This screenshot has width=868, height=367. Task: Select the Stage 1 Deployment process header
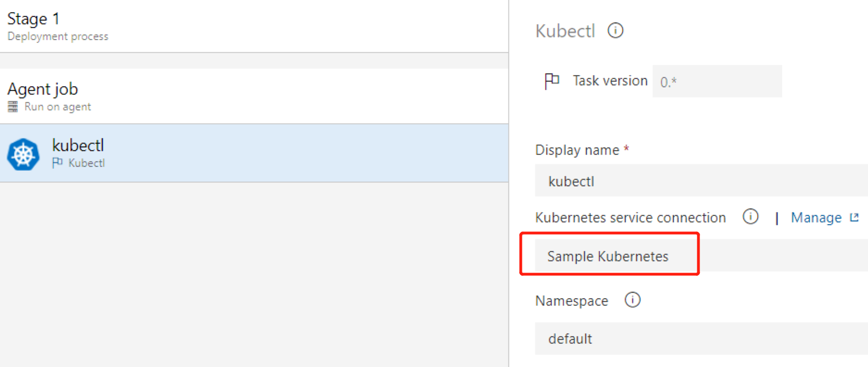coord(254,26)
